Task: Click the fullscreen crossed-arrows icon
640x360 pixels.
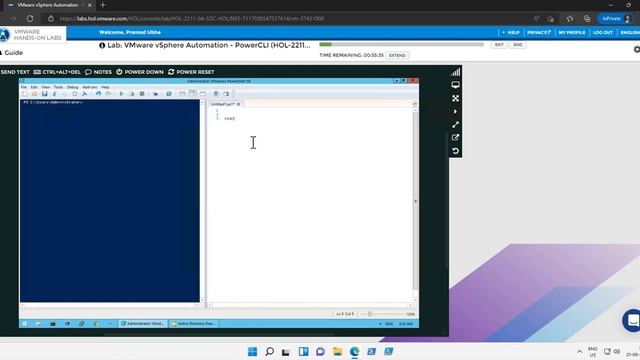Action: coord(456,98)
